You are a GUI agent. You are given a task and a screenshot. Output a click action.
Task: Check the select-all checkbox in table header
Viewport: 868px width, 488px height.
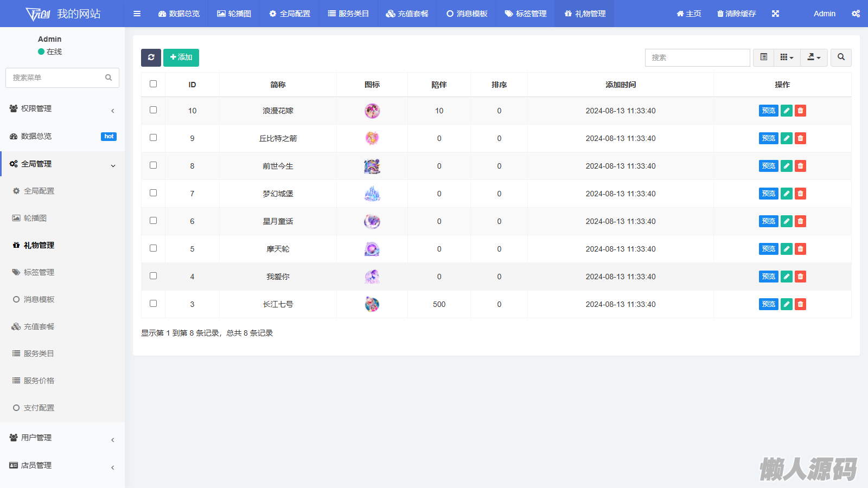tap(154, 84)
